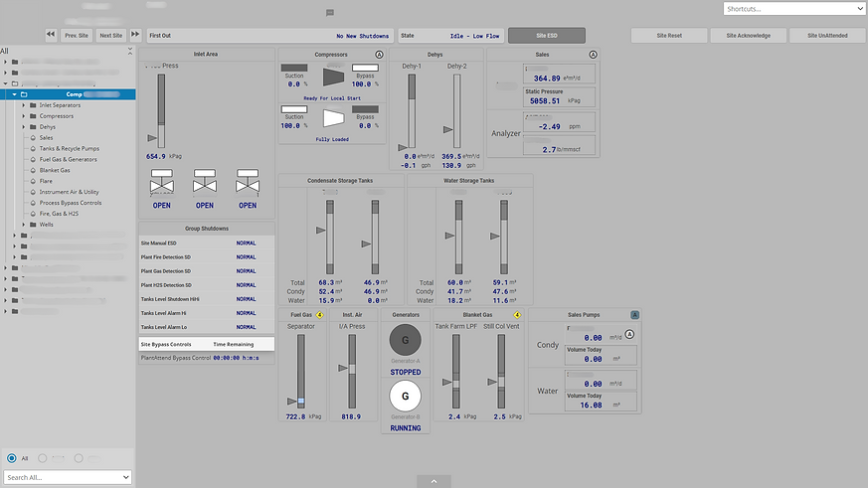Collapse the tree panel with top chevron icon
Screen dimensions: 868x488
pyautogui.click(x=130, y=51)
